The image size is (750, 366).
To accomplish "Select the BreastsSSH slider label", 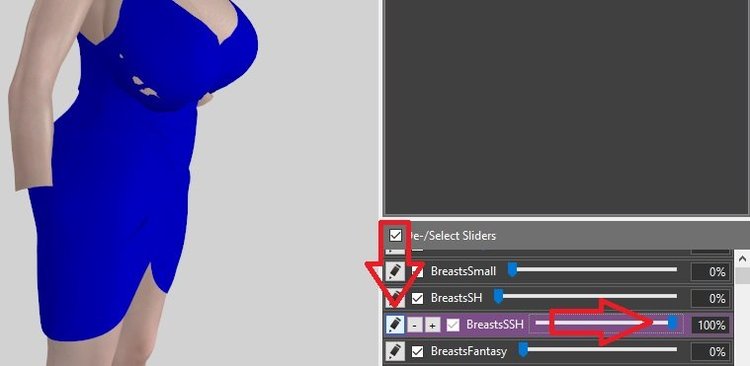I will pos(495,325).
